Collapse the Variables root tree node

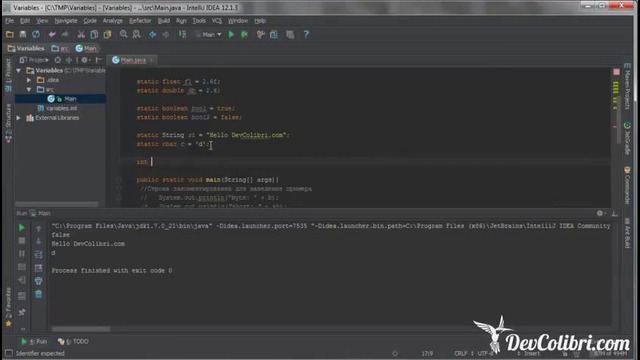click(19, 71)
